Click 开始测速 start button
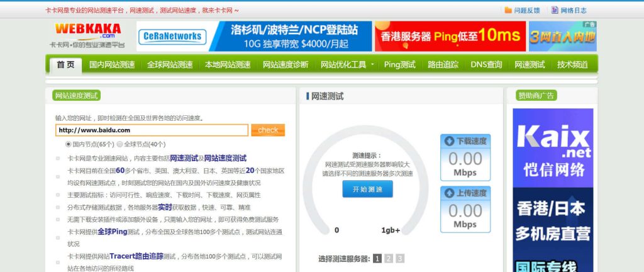 point(367,189)
